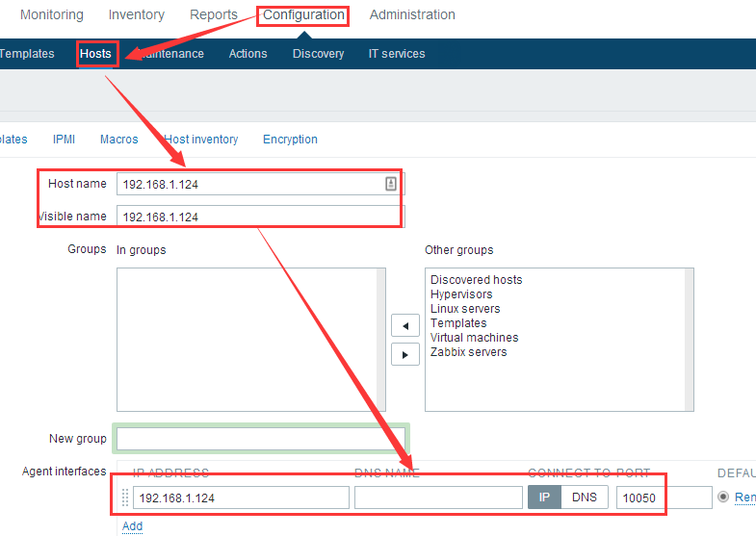The image size is (756, 536).
Task: Open the Discovery configuration section
Action: 318,54
